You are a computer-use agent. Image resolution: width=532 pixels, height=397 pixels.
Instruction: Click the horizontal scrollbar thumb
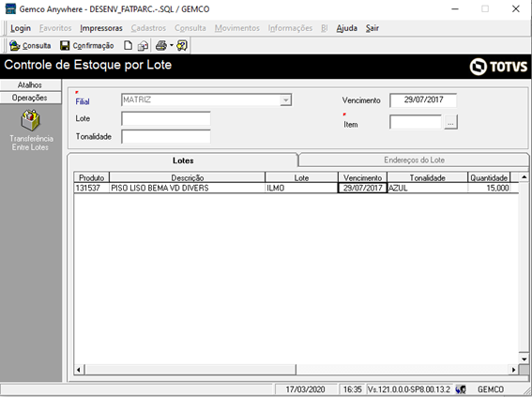click(x=190, y=370)
